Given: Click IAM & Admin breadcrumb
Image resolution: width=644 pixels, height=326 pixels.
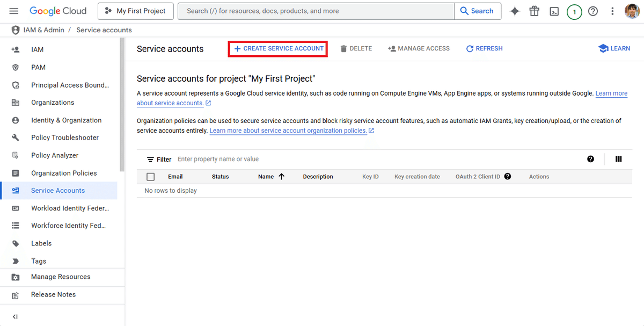Looking at the screenshot, I should 43,30.
